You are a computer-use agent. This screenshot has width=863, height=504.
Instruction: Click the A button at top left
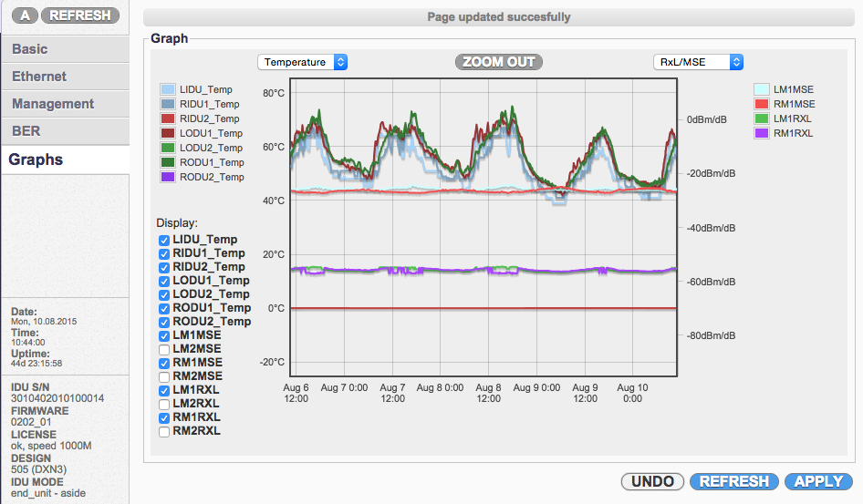click(26, 15)
